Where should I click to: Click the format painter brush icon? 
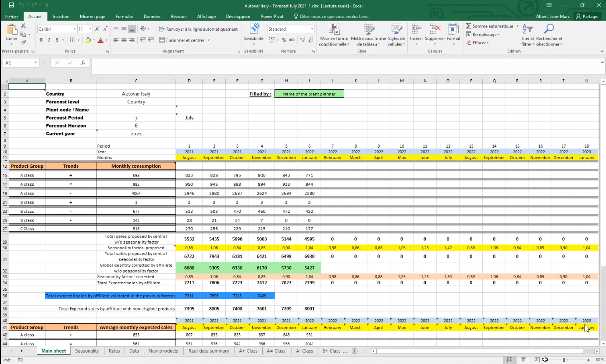tap(23, 42)
